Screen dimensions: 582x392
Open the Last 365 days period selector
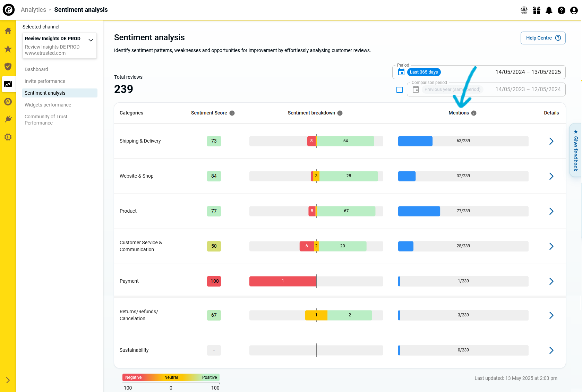click(424, 72)
